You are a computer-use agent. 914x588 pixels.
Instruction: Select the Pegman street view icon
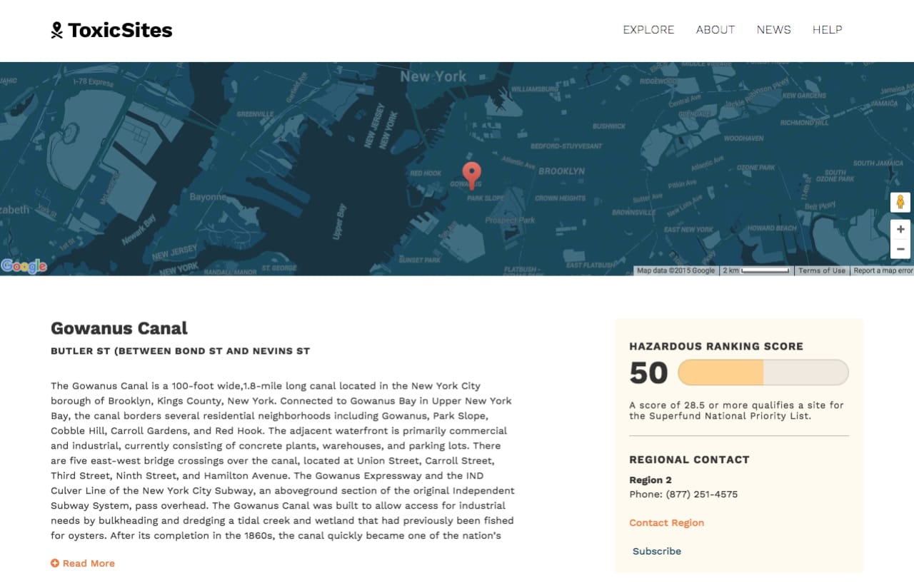tap(900, 202)
